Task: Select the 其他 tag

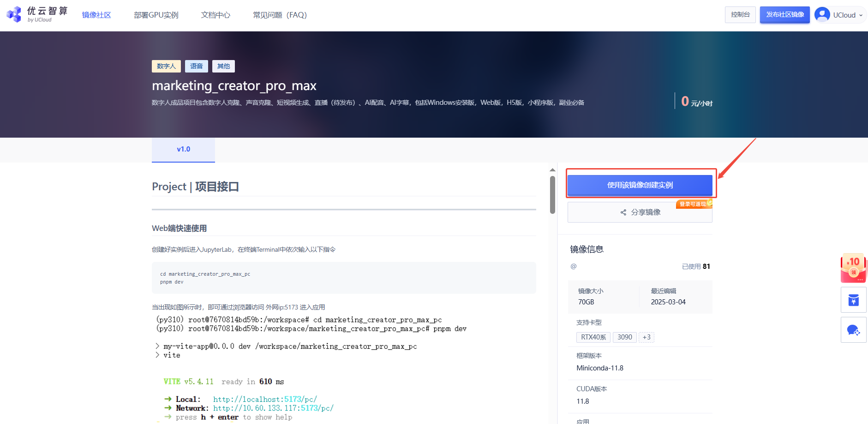Action: click(x=223, y=66)
